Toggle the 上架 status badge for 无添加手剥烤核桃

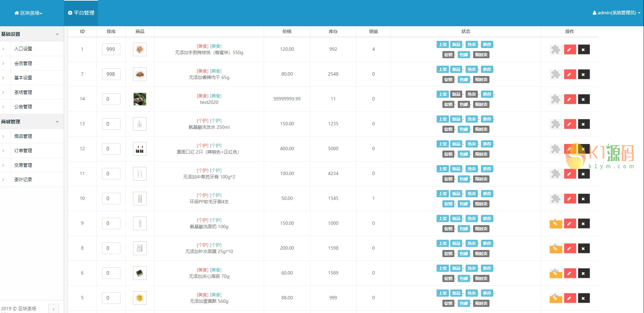(x=442, y=45)
